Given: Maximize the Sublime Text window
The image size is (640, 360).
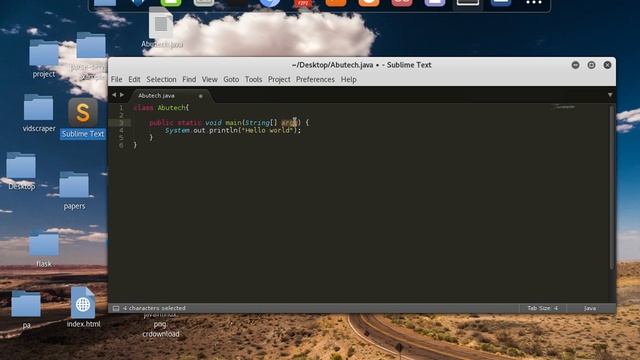Looking at the screenshot, I should click(x=591, y=65).
